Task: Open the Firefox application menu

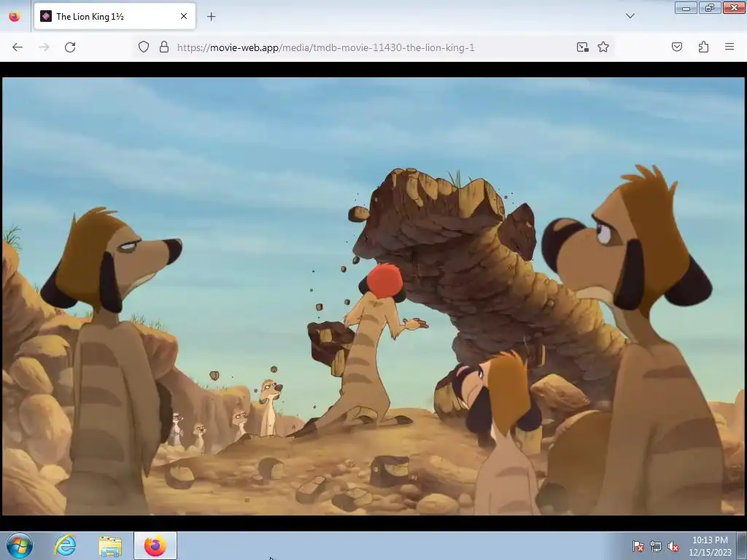Action: pyautogui.click(x=729, y=47)
